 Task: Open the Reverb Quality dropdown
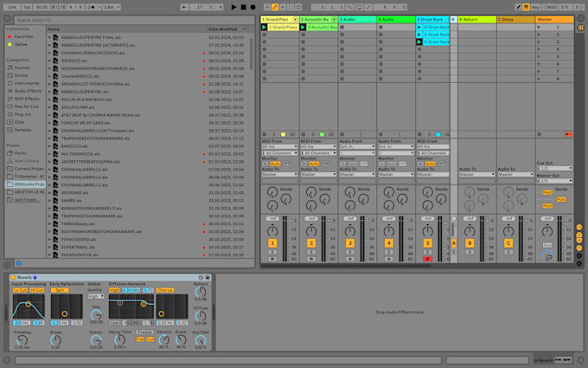(96, 297)
